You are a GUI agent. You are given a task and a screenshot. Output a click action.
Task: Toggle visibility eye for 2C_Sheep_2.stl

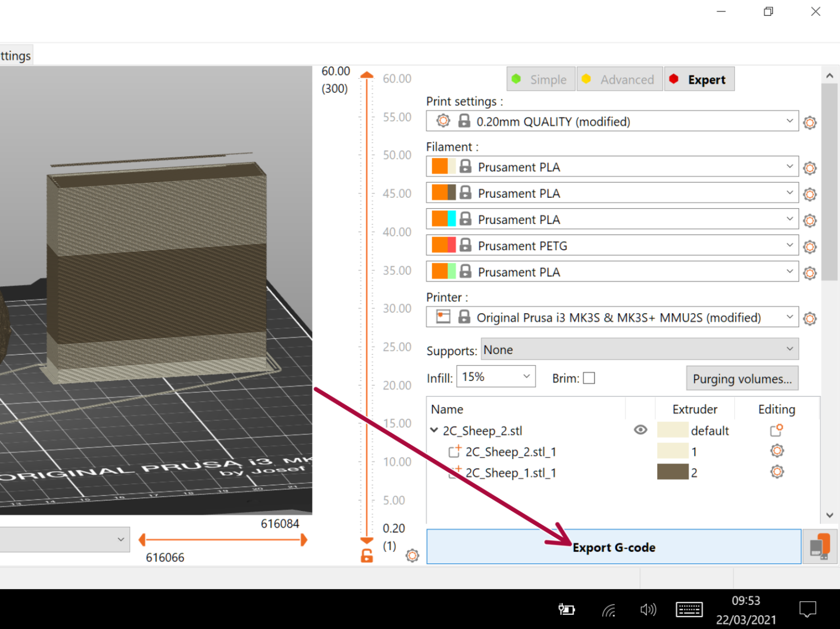640,430
